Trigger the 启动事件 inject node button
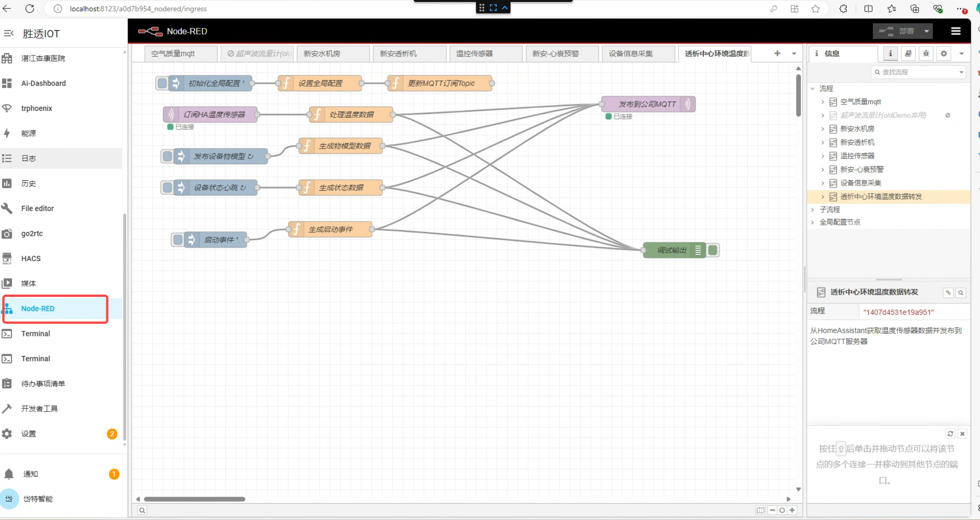The width and height of the screenshot is (980, 520). pyautogui.click(x=178, y=240)
